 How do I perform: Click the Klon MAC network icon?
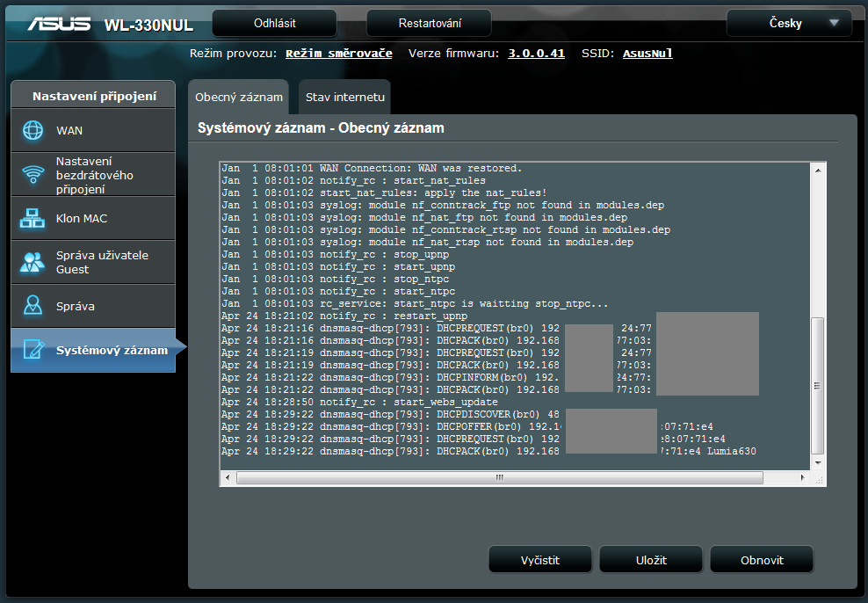33,219
